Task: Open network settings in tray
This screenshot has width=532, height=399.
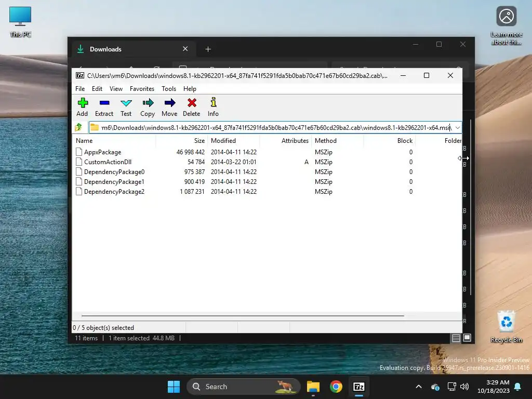Action: (x=451, y=387)
